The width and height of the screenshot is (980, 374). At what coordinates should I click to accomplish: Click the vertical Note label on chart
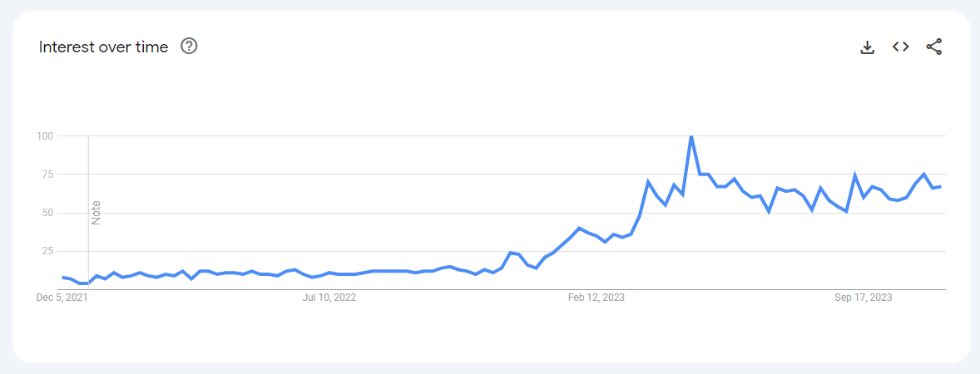[97, 213]
